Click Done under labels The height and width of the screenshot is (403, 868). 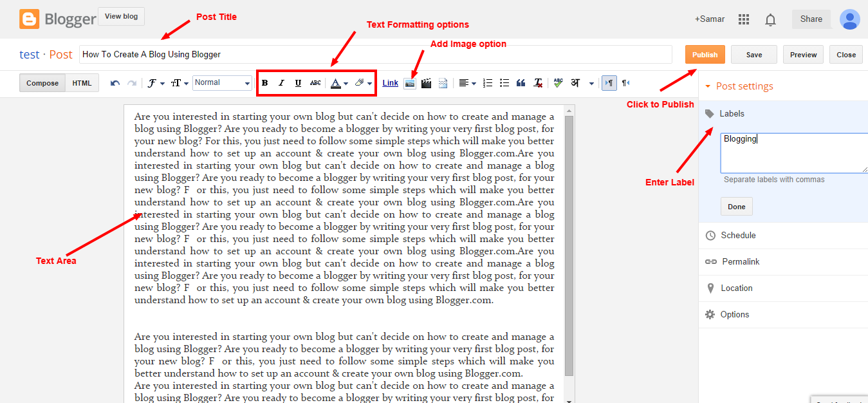click(737, 207)
